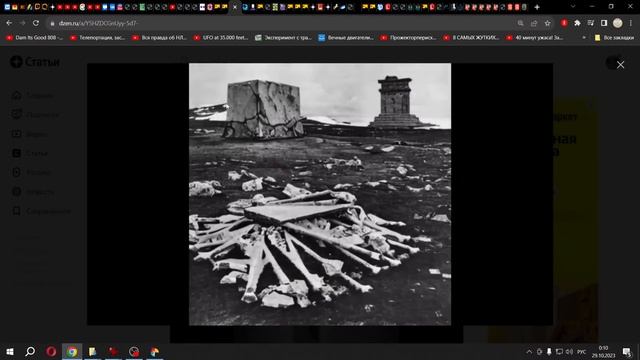Viewport: 640px width, 360px height.
Task: Open the 'Dam Its Good 808' bookmark
Action: coord(34,38)
